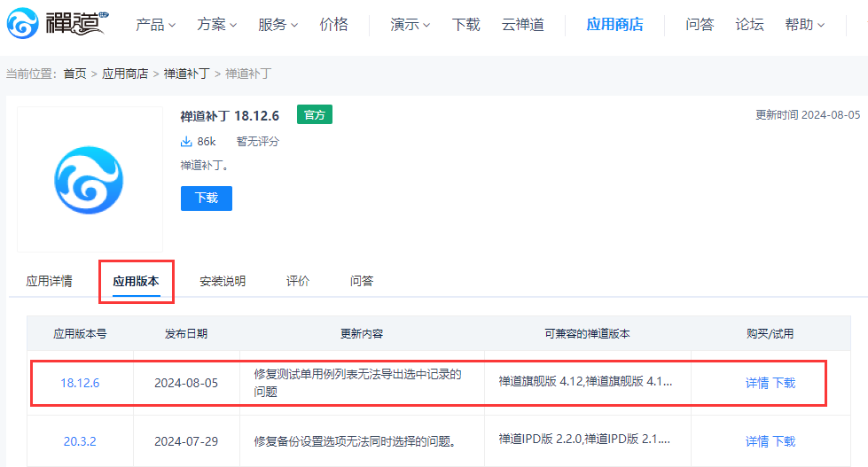This screenshot has height=467, width=868.
Task: Go to 云禅道 in navigation
Action: tap(522, 24)
